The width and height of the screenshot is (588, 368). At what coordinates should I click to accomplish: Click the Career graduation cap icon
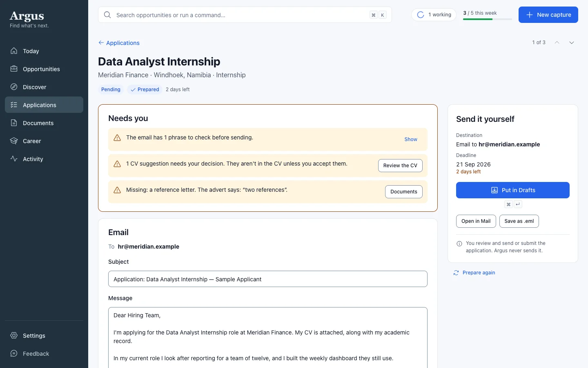[14, 141]
